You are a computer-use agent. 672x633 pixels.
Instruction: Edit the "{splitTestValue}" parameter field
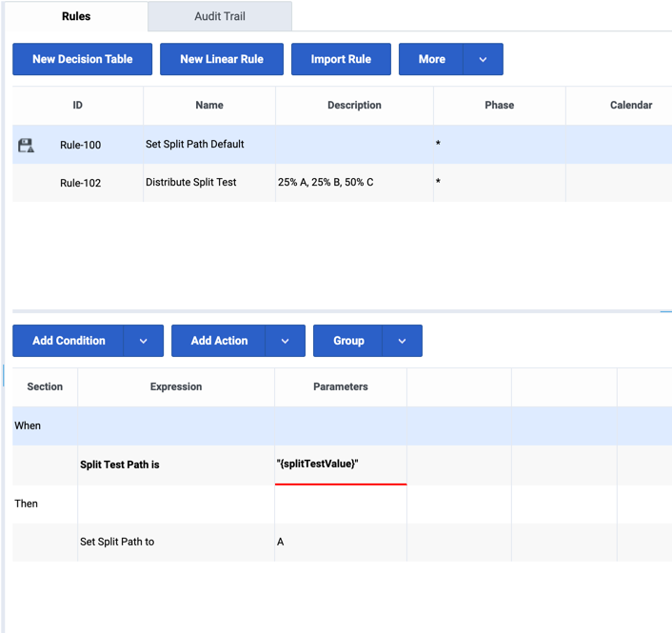pos(340,464)
